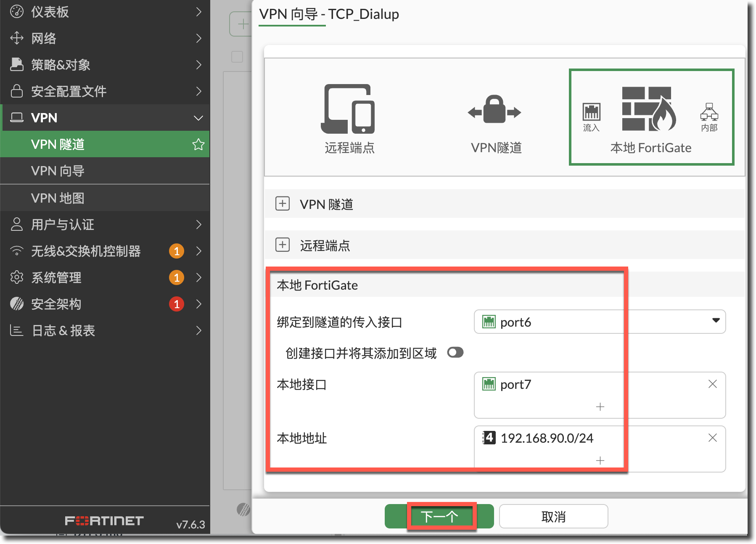Click the Fortinet logo in sidebar footer
Screen dimensions: 756x544
pyautogui.click(x=104, y=521)
